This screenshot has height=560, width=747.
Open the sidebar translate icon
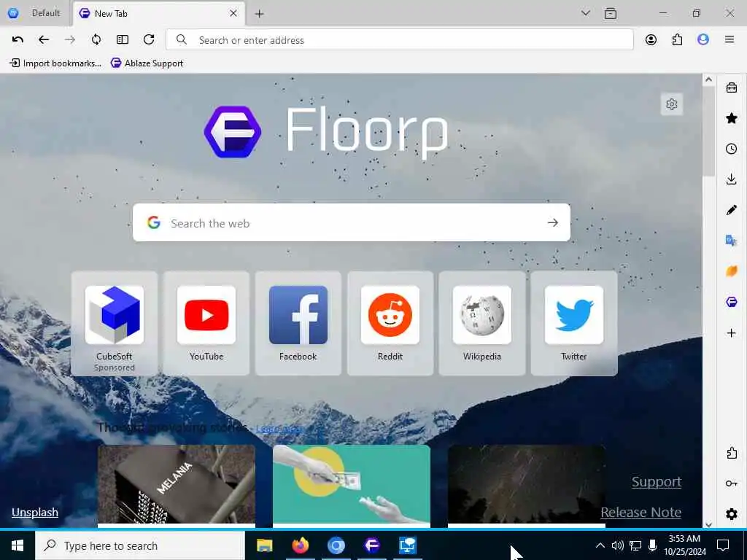point(731,241)
